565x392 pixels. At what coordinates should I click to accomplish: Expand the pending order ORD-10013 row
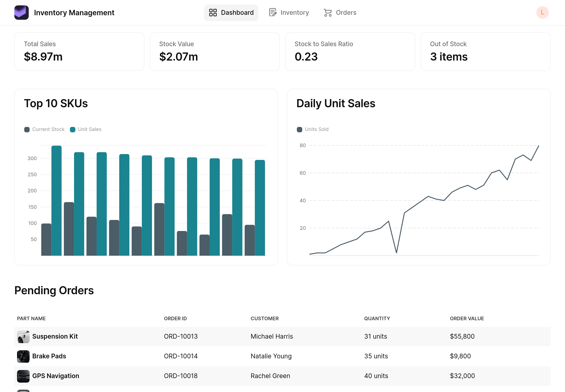point(282,336)
